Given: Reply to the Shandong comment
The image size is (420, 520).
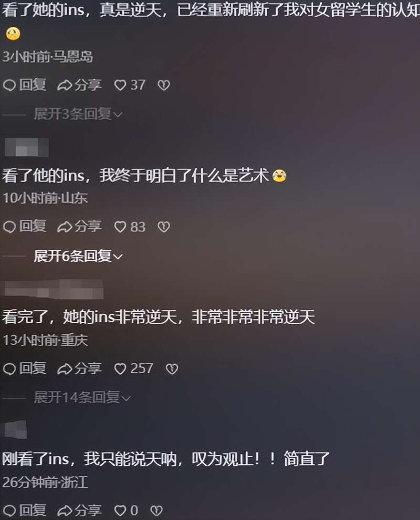Looking at the screenshot, I should tap(25, 227).
